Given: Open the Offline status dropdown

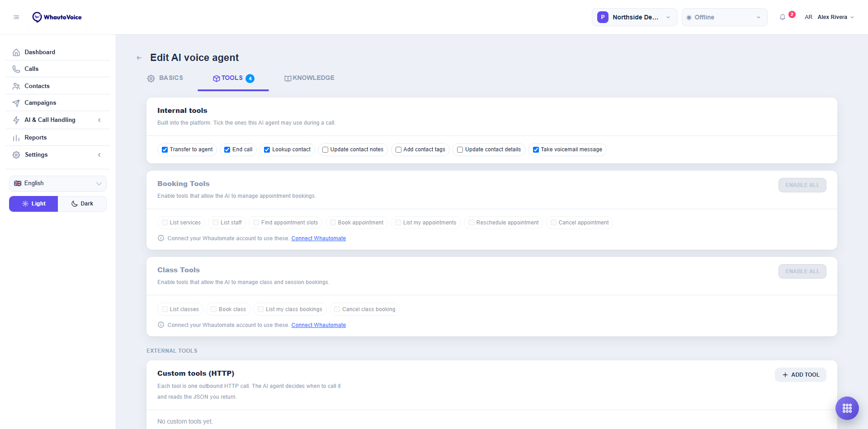Looking at the screenshot, I should [724, 17].
